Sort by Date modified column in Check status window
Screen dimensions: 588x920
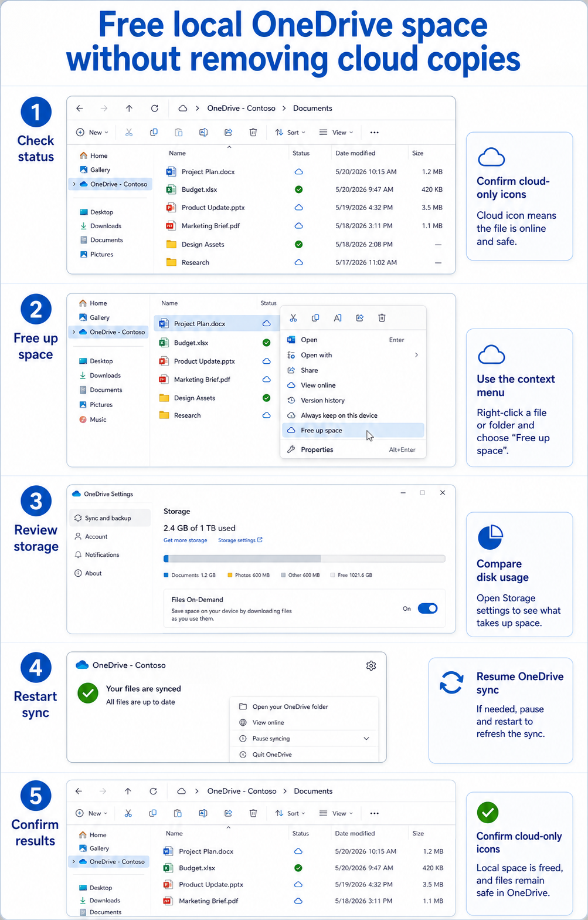point(355,153)
